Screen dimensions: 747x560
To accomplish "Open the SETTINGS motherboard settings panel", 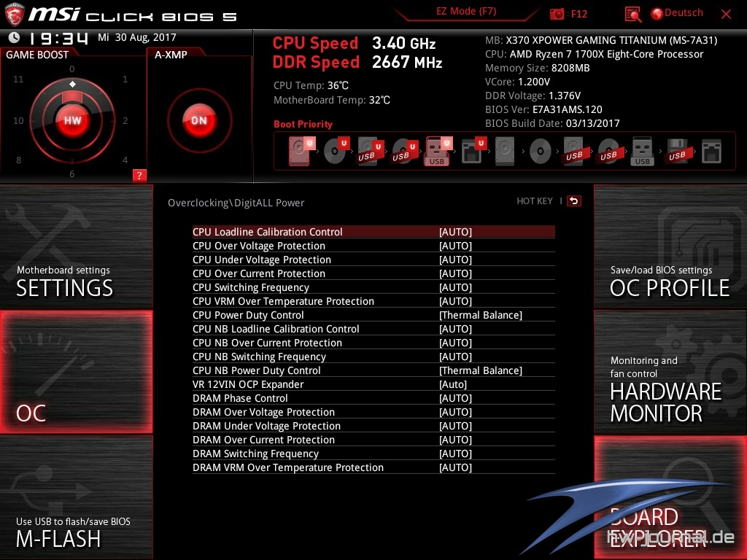I will [x=76, y=246].
